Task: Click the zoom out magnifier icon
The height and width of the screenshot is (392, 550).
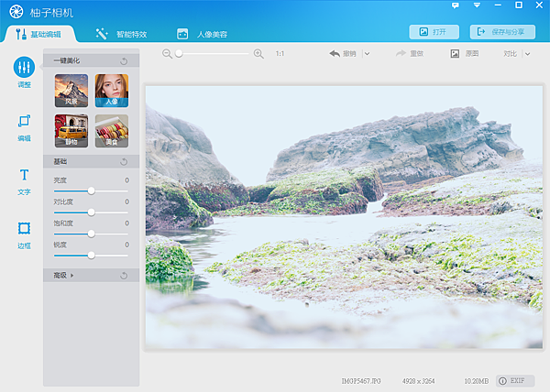Action: coord(167,54)
